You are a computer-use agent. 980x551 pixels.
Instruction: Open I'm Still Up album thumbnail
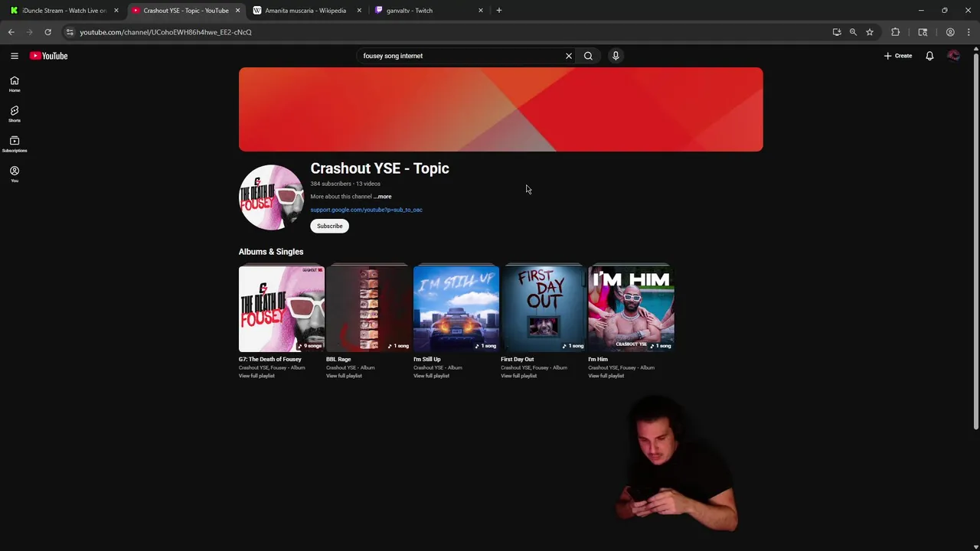[x=456, y=308]
